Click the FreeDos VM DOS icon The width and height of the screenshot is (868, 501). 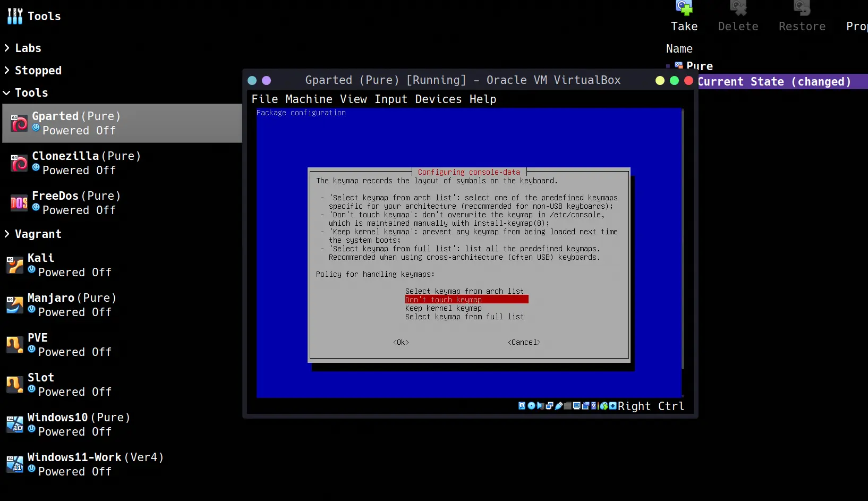pyautogui.click(x=19, y=203)
